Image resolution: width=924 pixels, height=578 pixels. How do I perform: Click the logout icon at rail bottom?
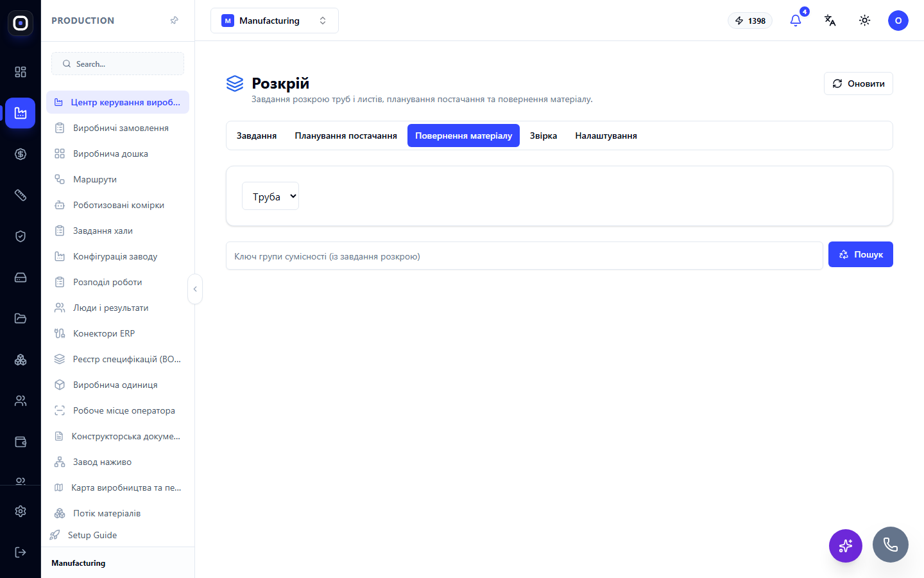21,552
